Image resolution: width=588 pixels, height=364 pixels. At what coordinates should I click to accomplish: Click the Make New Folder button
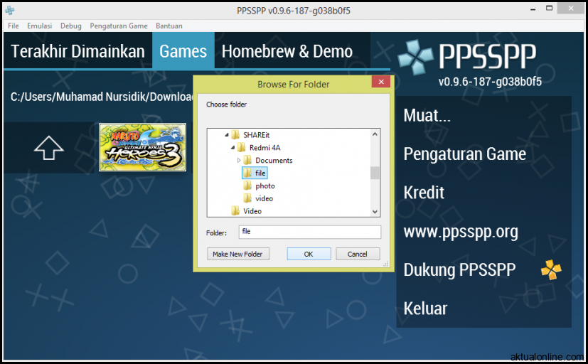[x=238, y=254]
